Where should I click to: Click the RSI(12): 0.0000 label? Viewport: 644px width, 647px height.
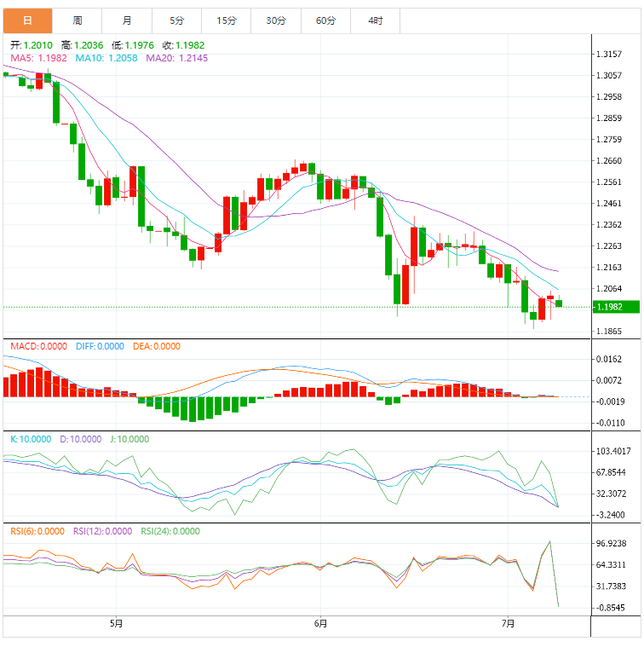(103, 531)
